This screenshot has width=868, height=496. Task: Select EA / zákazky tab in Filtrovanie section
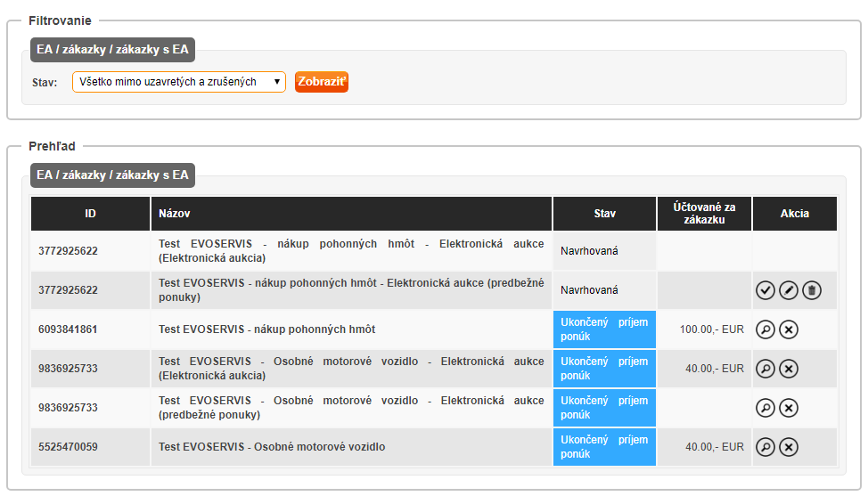coord(112,50)
